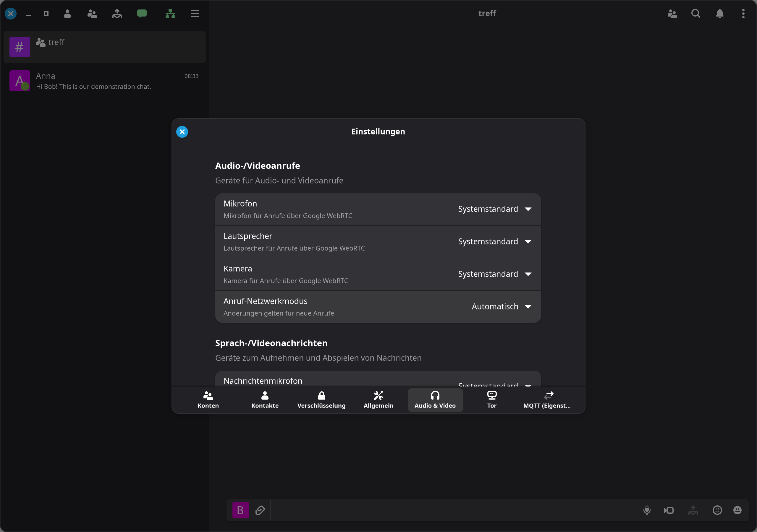Screen dimensions: 757x532
Task: Open search in the treff chat header
Action: coord(696,14)
